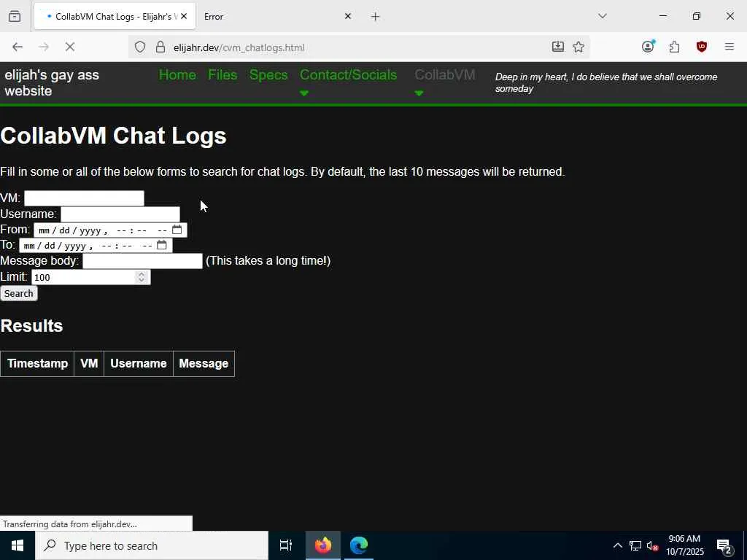Click into the Username text field

pyautogui.click(x=120, y=214)
